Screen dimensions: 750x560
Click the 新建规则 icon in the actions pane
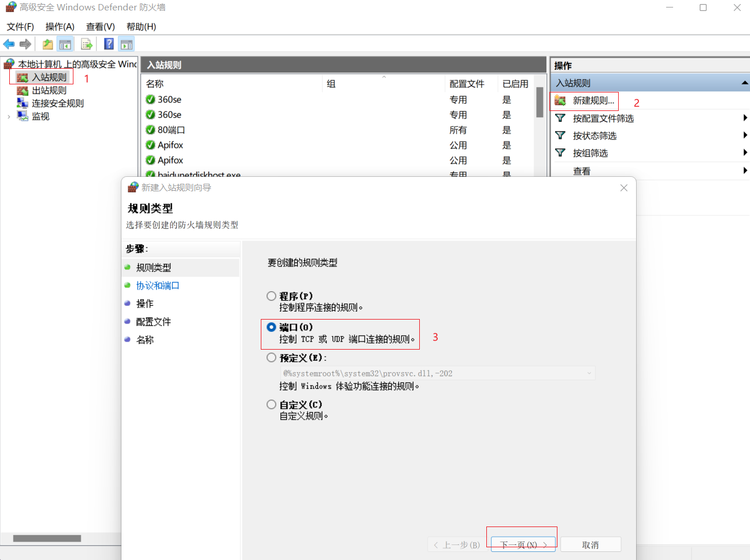pos(560,101)
